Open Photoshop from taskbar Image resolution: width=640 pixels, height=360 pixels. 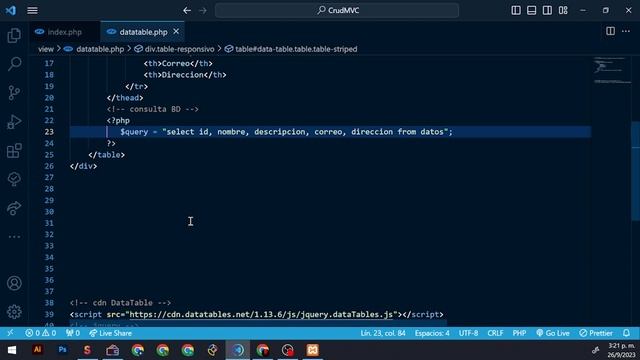tap(62, 350)
